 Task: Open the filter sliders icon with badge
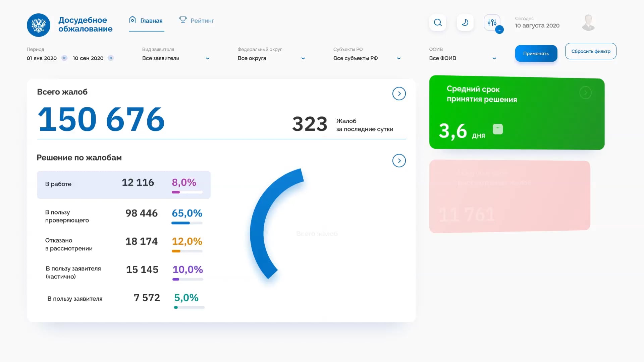(492, 22)
